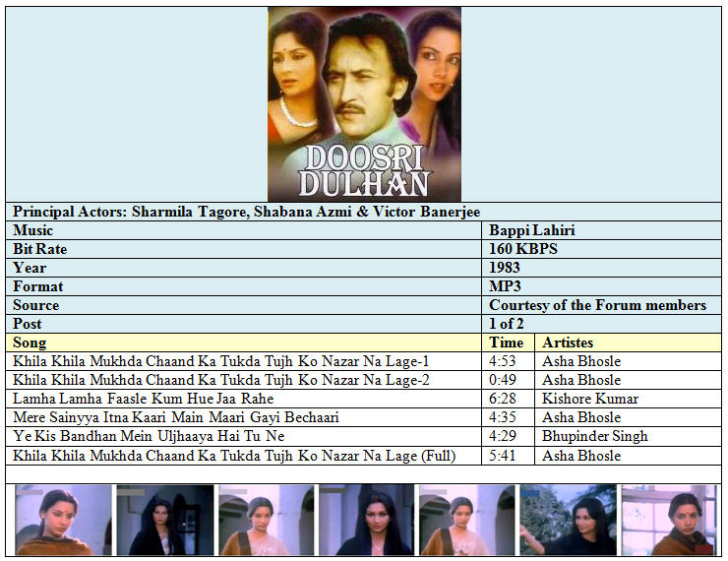Click the '4:53' duration cell
The height and width of the screenshot is (561, 728).
509,361
